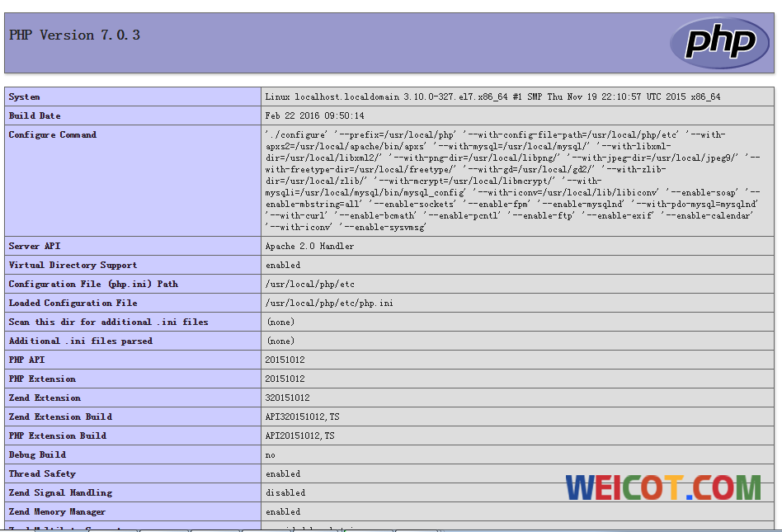Screen dimensions: 782x532
Task: Click the Apache 2.0 Handler value
Action: tap(309, 246)
